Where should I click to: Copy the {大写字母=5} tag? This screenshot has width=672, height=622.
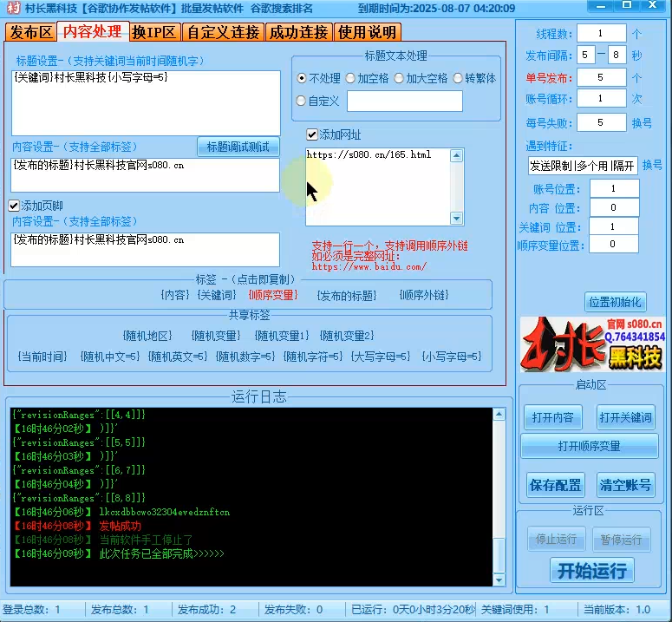381,357
